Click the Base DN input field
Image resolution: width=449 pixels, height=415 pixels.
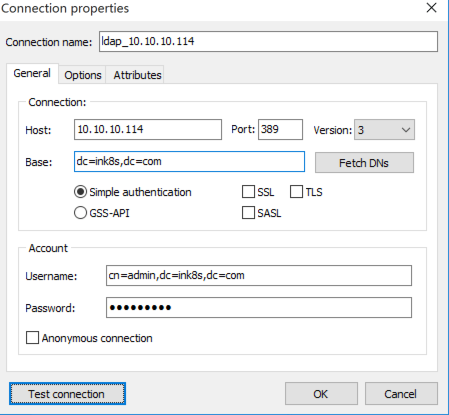click(189, 162)
